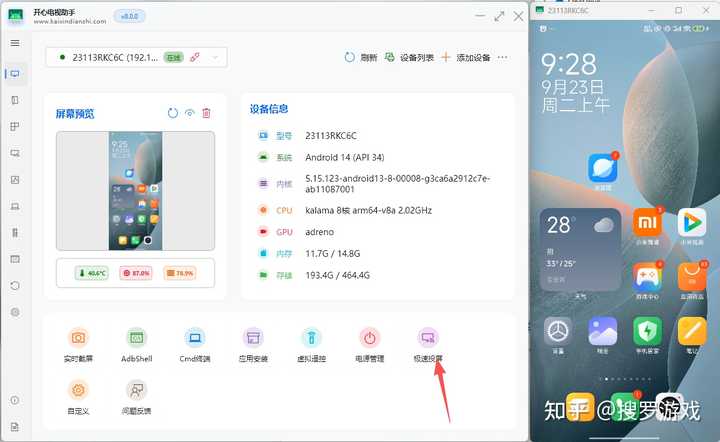Click 添加设备 to add a device

[465, 58]
